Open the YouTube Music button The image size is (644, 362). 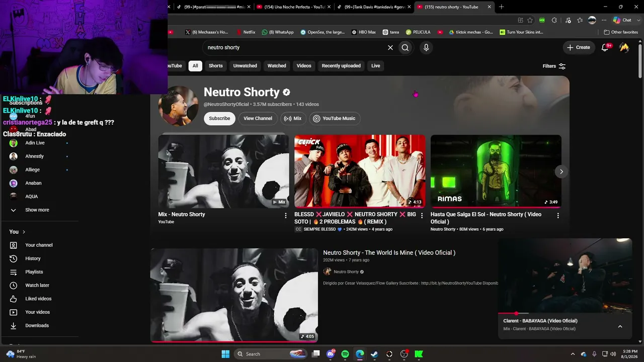(335, 119)
